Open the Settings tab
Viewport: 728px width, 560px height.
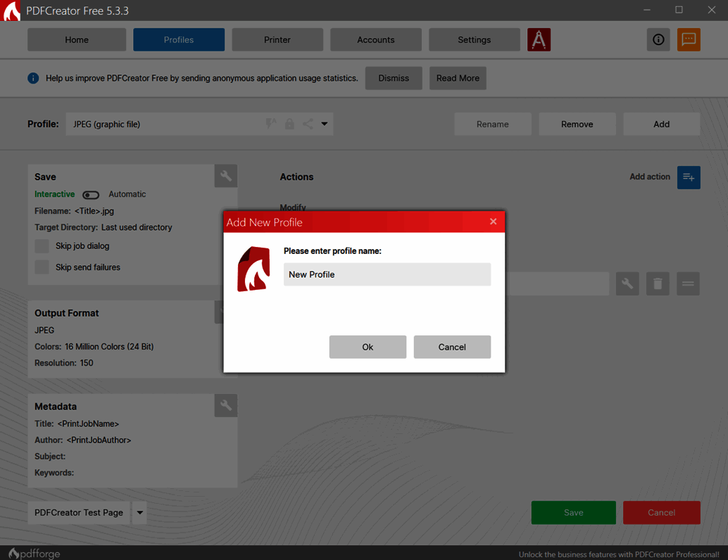point(474,39)
